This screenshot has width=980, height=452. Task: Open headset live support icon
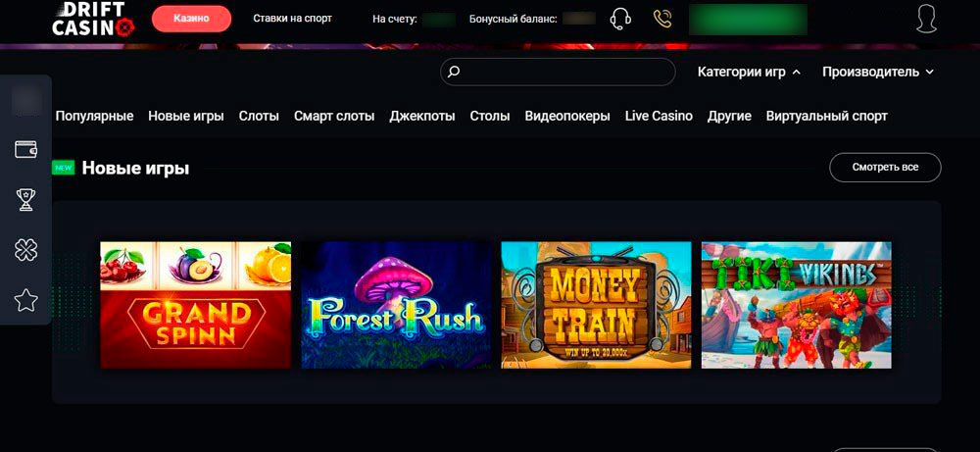point(620,19)
